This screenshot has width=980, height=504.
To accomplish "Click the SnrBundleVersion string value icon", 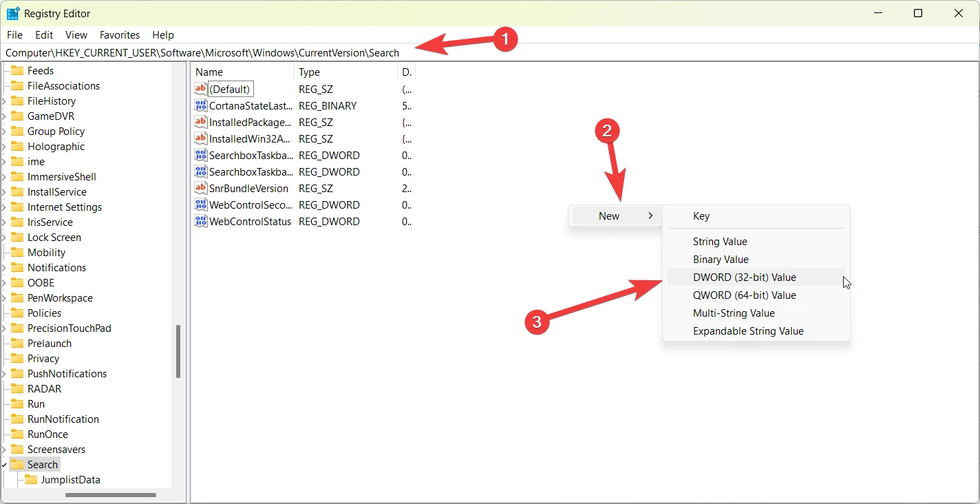I will [200, 188].
